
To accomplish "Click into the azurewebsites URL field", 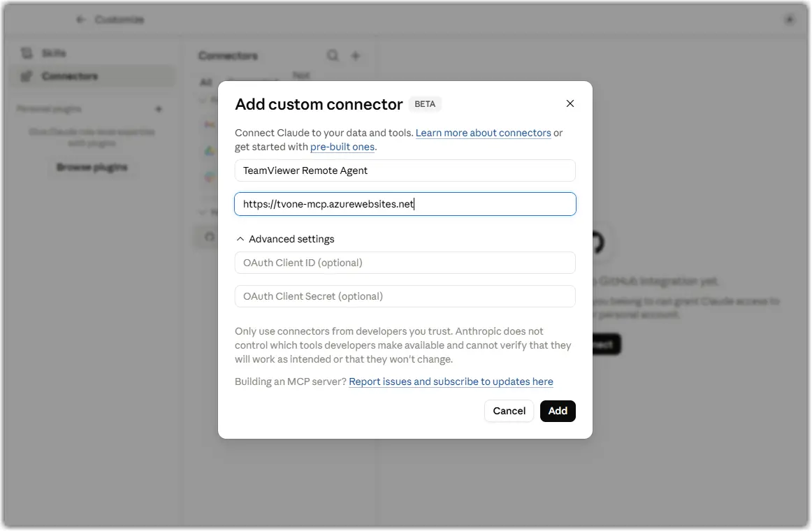I will coord(405,204).
